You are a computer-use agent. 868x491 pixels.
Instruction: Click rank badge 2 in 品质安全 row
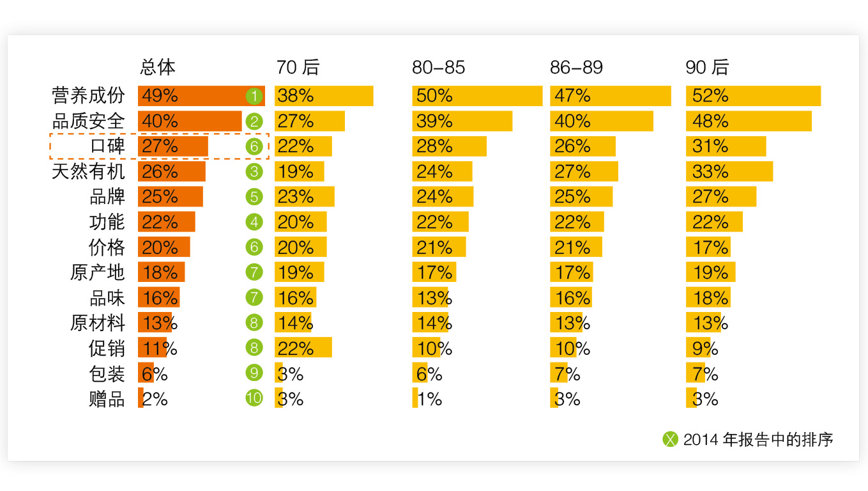pos(254,121)
